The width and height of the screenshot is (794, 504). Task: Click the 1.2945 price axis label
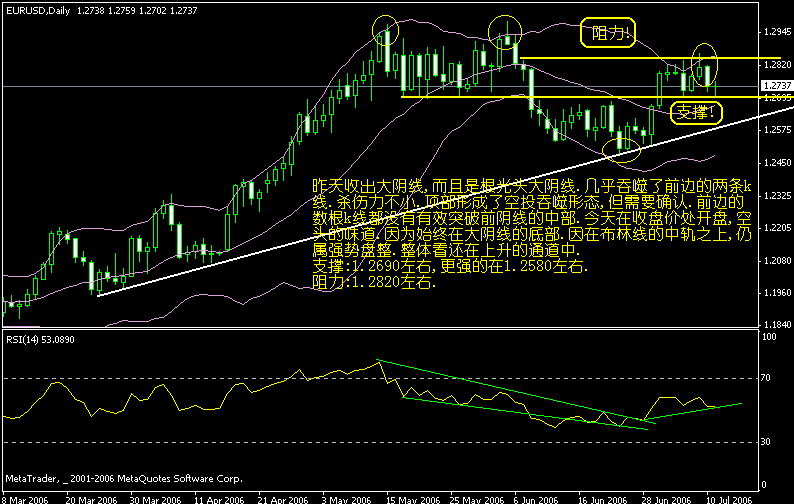[777, 32]
